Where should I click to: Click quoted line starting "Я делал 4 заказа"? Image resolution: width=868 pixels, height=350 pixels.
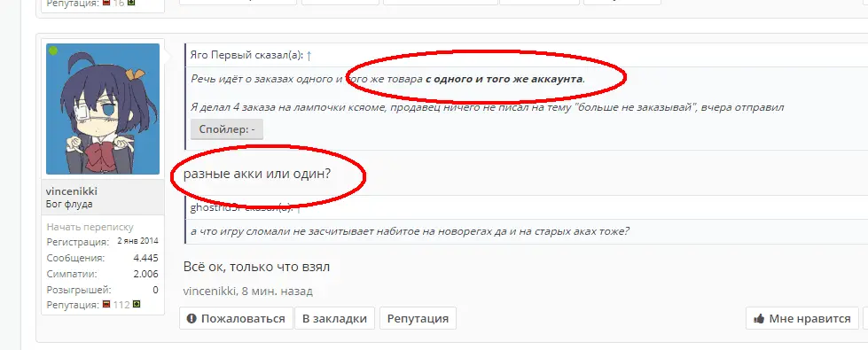487,107
